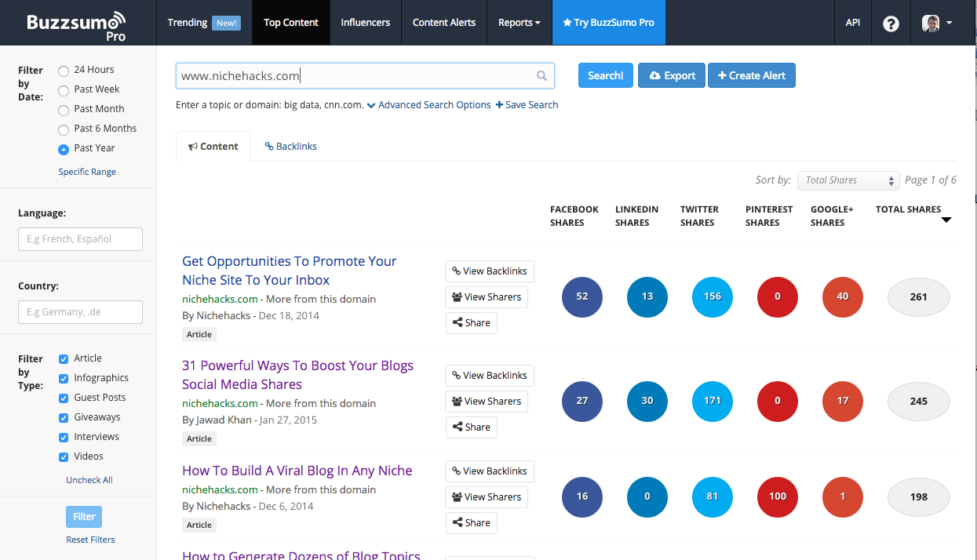Click Twitter shares circle showing 81

click(x=713, y=496)
